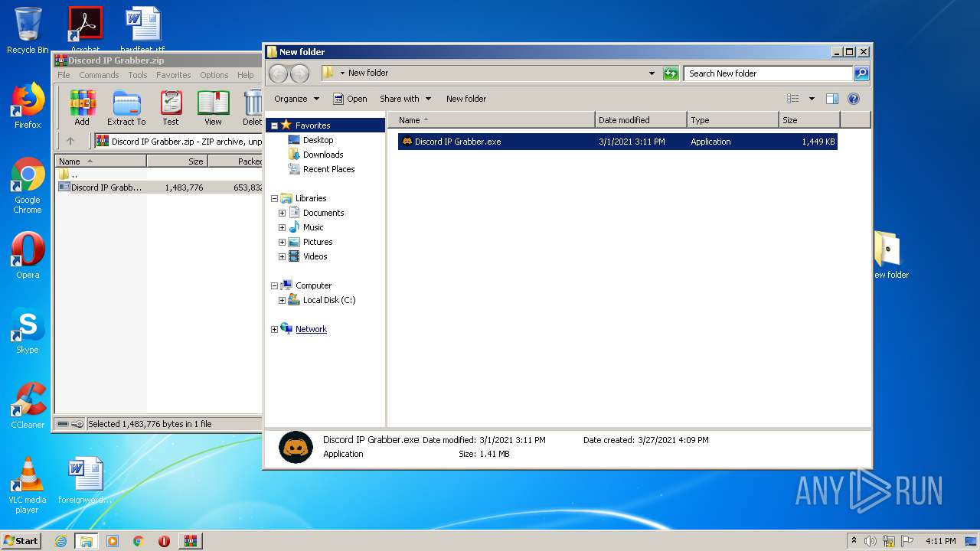Viewport: 980px width, 551px height.
Task: Open the Share with dropdown
Action: (x=406, y=99)
